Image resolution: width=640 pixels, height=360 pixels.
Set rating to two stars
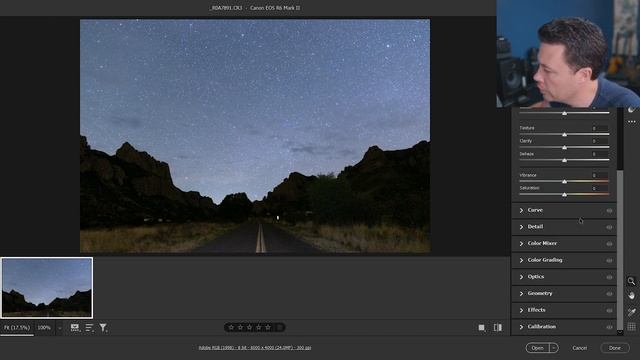click(240, 327)
